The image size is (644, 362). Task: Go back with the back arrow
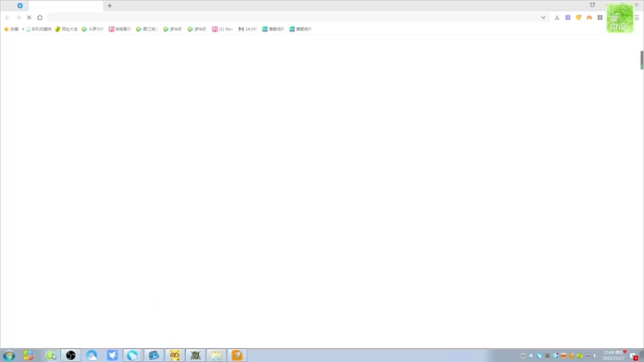coord(7,18)
